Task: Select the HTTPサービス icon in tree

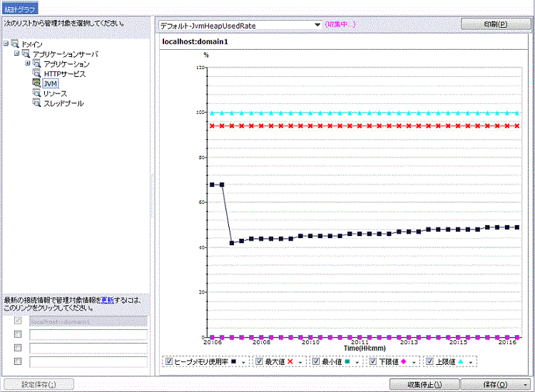Action: [x=36, y=73]
